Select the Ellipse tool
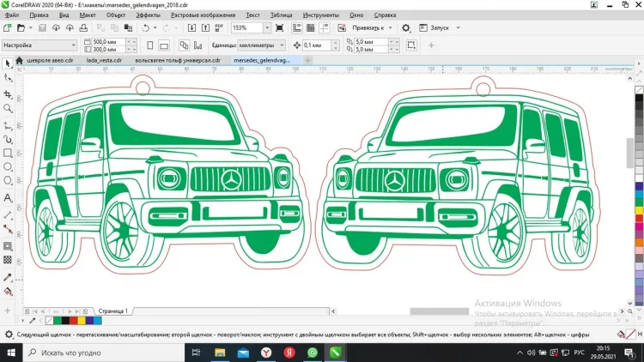The image size is (644, 362). click(8, 167)
